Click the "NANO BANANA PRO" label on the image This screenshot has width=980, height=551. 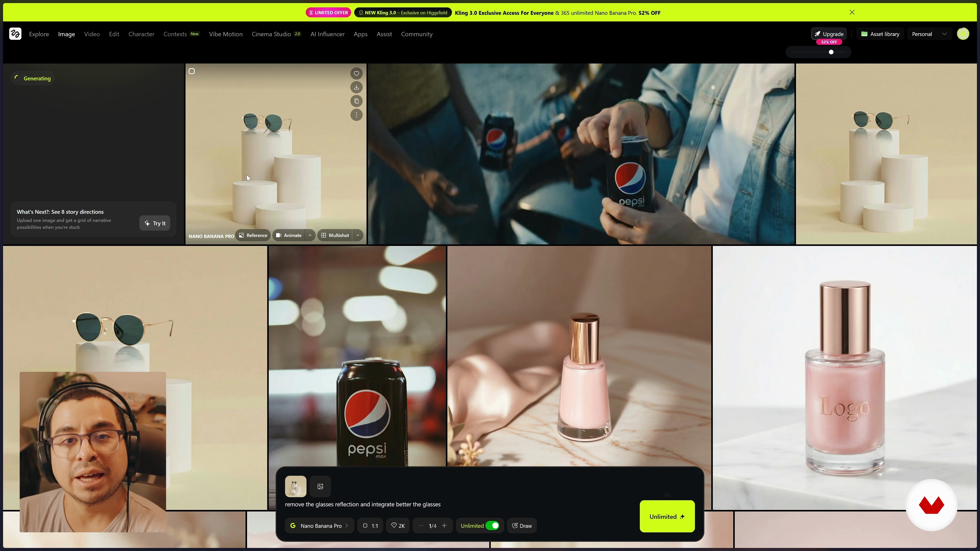[x=211, y=236]
